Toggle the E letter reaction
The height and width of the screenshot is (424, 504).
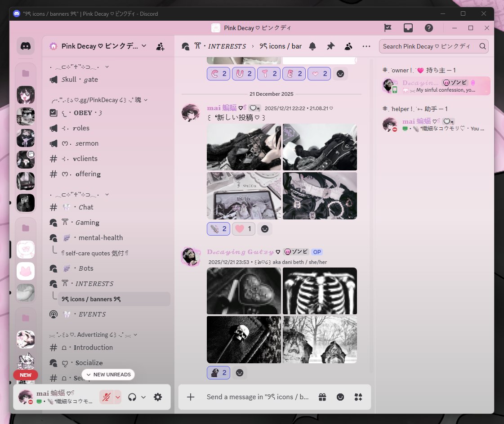coord(294,74)
